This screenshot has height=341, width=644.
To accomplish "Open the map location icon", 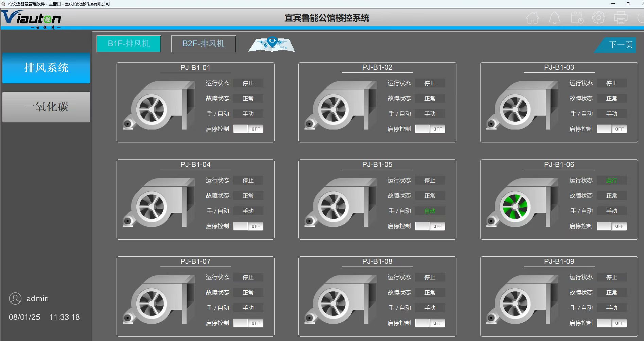I will point(272,44).
